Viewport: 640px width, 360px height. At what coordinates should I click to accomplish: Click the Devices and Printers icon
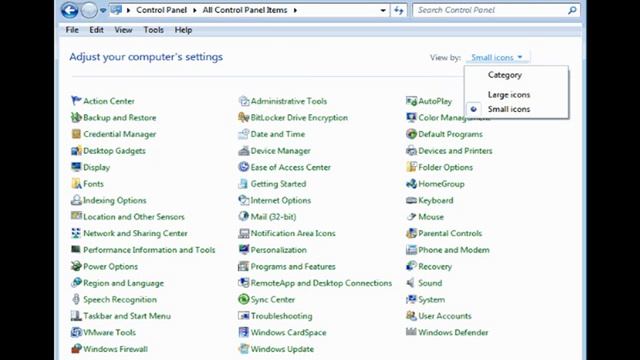411,151
